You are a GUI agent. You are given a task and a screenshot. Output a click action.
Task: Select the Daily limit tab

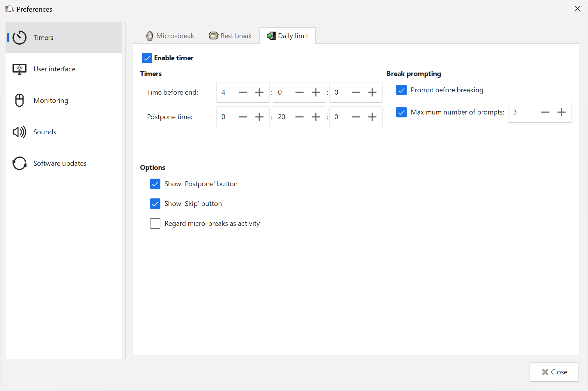288,36
